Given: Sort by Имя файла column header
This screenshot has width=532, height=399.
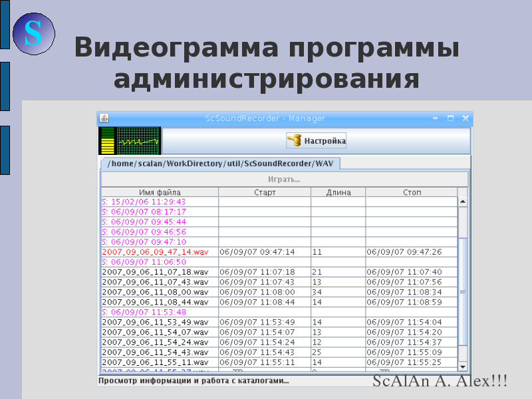Looking at the screenshot, I should click(x=160, y=192).
